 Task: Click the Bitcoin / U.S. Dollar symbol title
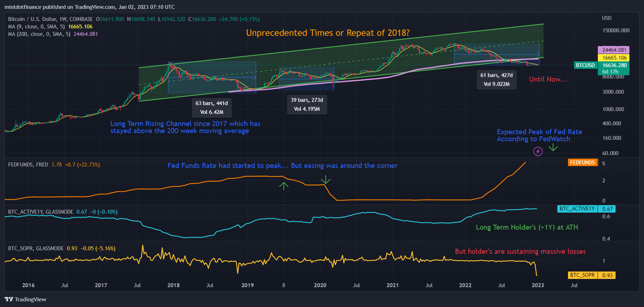pyautogui.click(x=50, y=19)
